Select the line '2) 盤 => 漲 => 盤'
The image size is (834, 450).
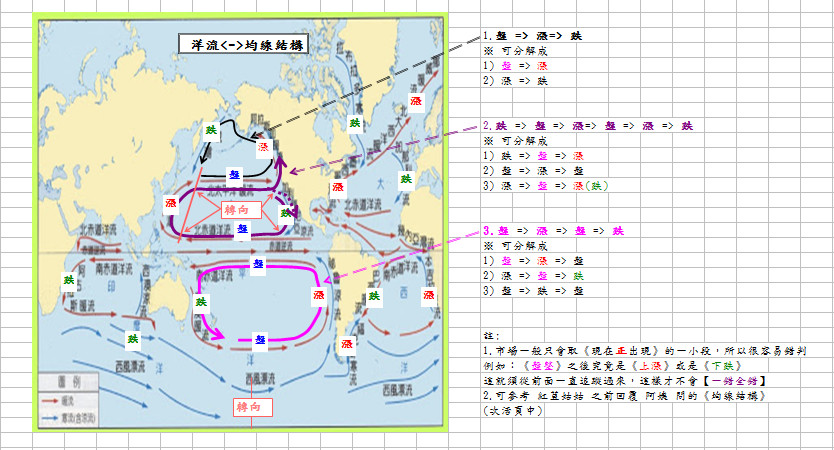point(533,171)
